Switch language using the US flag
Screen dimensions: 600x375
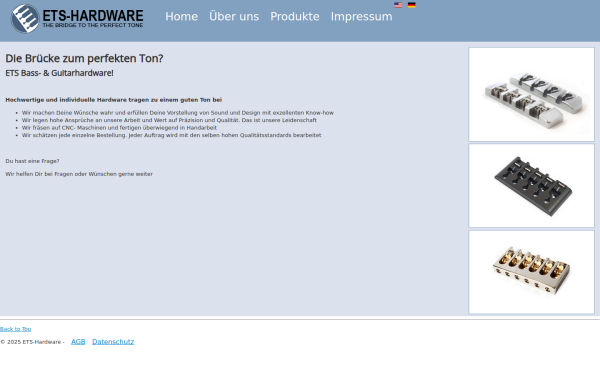point(398,5)
